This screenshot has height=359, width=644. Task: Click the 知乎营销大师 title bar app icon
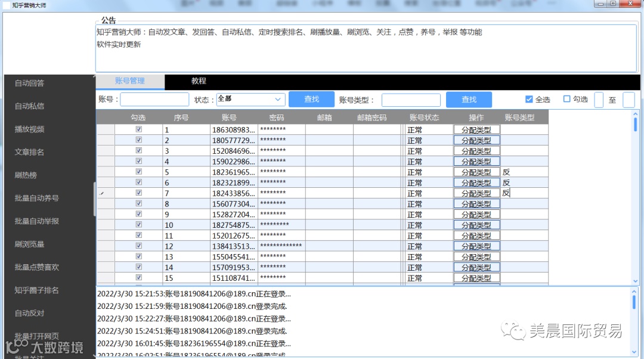click(7, 5)
